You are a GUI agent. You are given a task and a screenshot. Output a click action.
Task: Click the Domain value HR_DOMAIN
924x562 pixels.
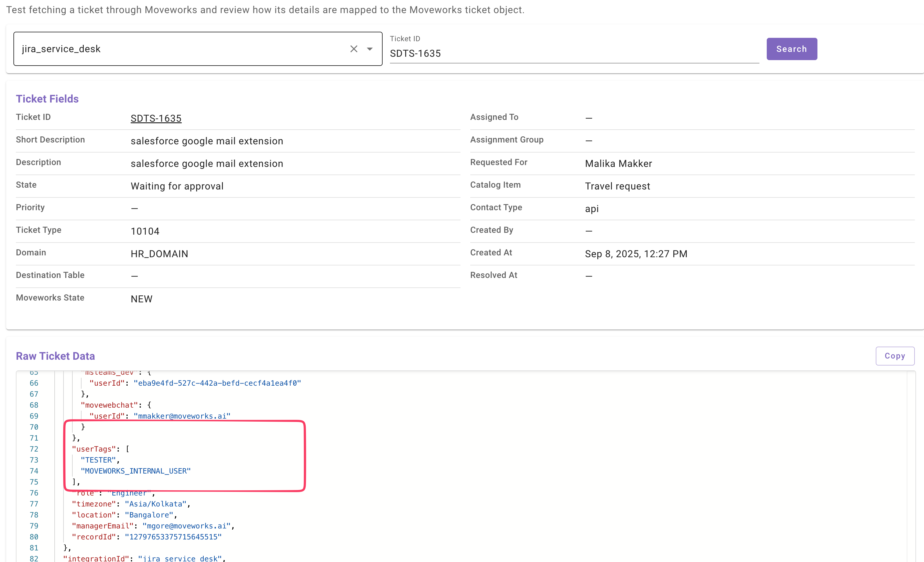[x=159, y=254]
